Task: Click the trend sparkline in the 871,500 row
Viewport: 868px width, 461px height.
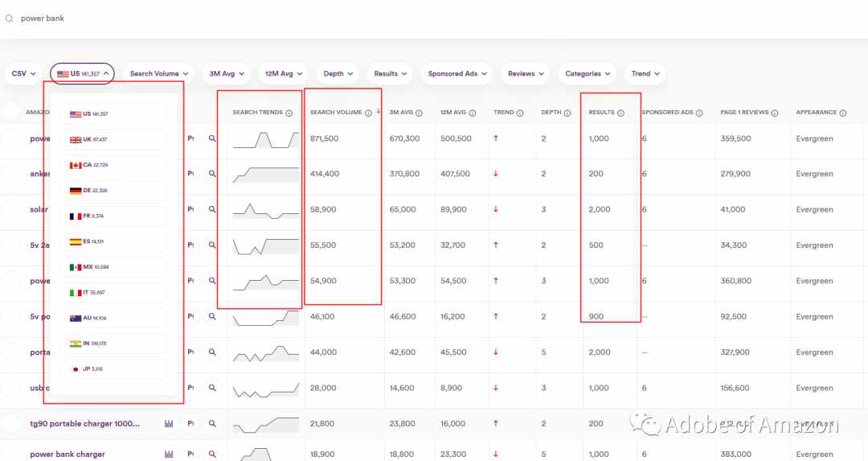Action: coord(266,140)
